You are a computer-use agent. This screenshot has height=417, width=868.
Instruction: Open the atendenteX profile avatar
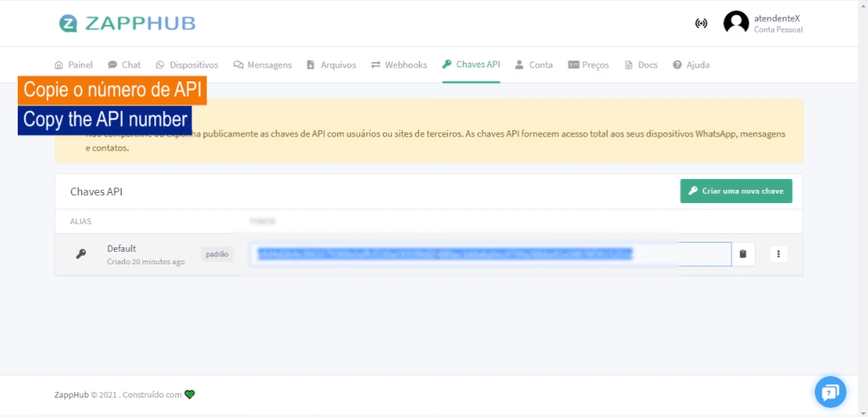pyautogui.click(x=735, y=23)
